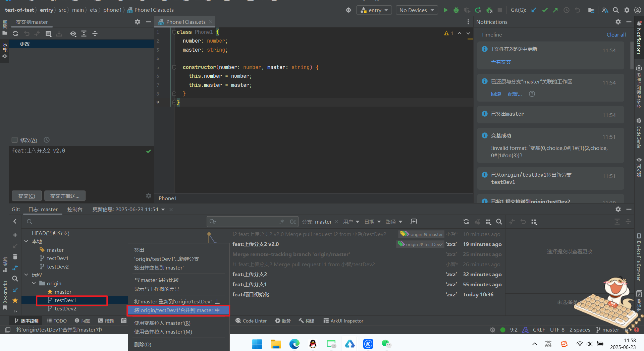Open new Git log tab icon
Viewport: 644px width, 351px height.
[x=414, y=222]
